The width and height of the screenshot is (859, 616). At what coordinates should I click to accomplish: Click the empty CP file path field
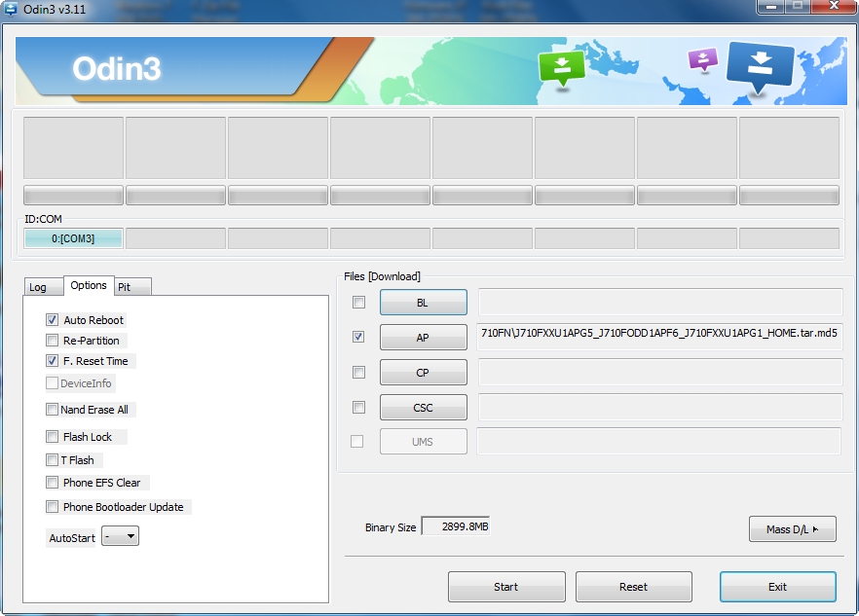pyautogui.click(x=659, y=373)
